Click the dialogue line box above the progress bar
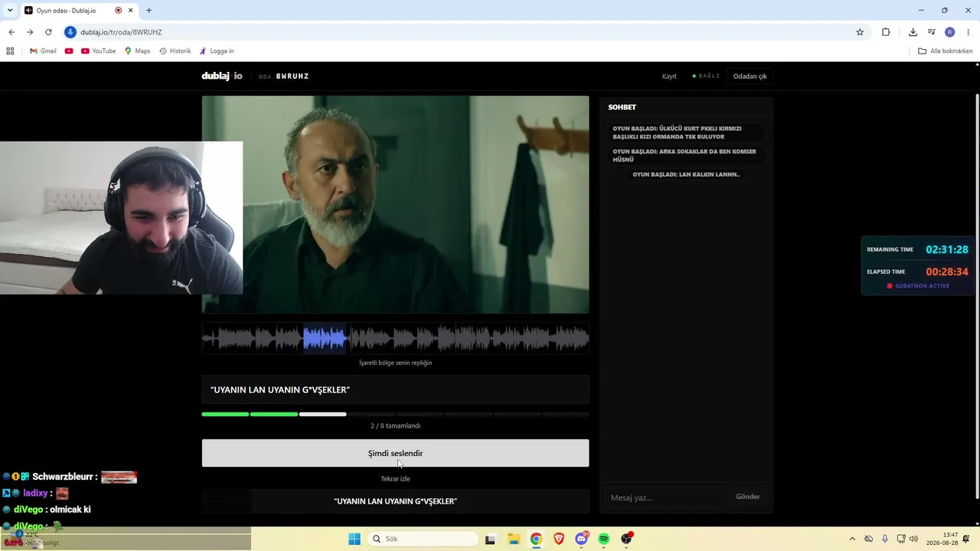Viewport: 980px width, 551px height. click(395, 390)
